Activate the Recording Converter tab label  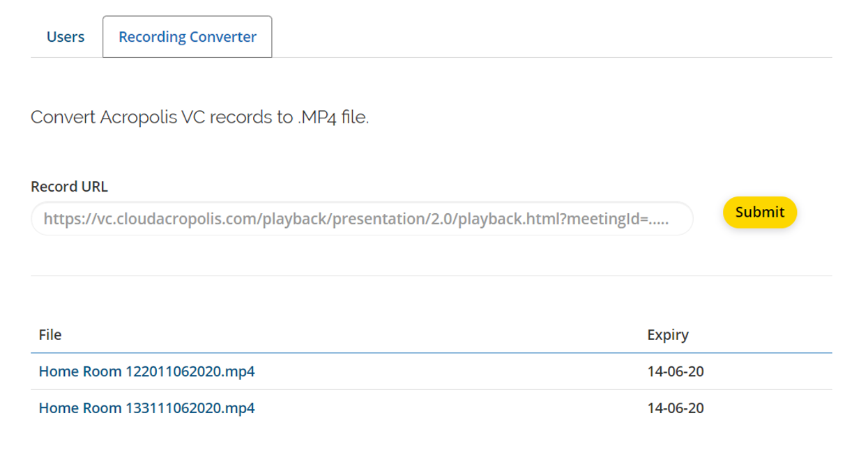(188, 37)
